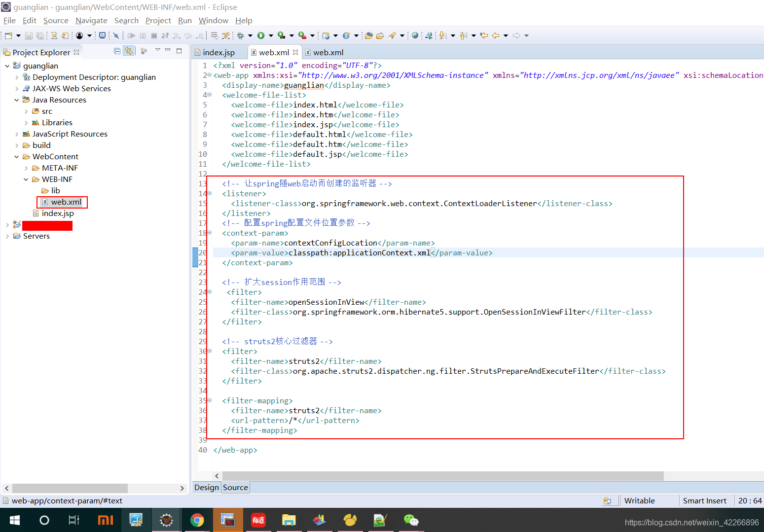764x532 pixels.
Task: Close the active web.xml editor tab
Action: [295, 52]
